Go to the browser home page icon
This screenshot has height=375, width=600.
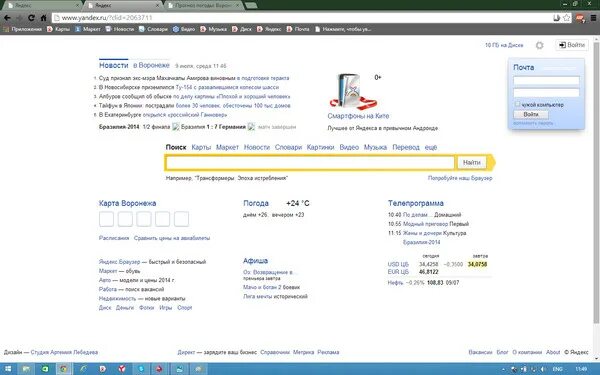click(43, 18)
